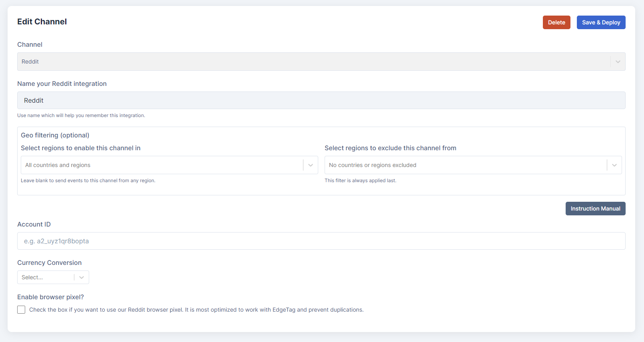The width and height of the screenshot is (644, 342).
Task: Click the Reddit integration name field
Action: pyautogui.click(x=321, y=100)
